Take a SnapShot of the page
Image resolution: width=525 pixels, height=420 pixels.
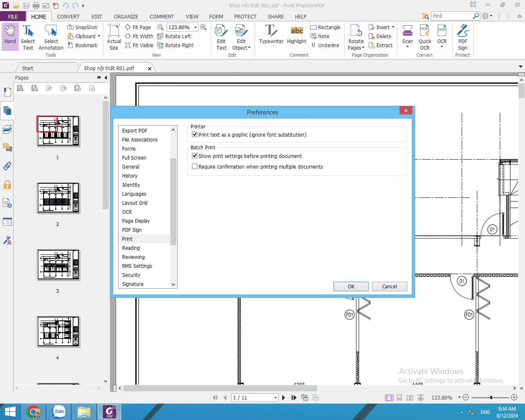tap(82, 27)
